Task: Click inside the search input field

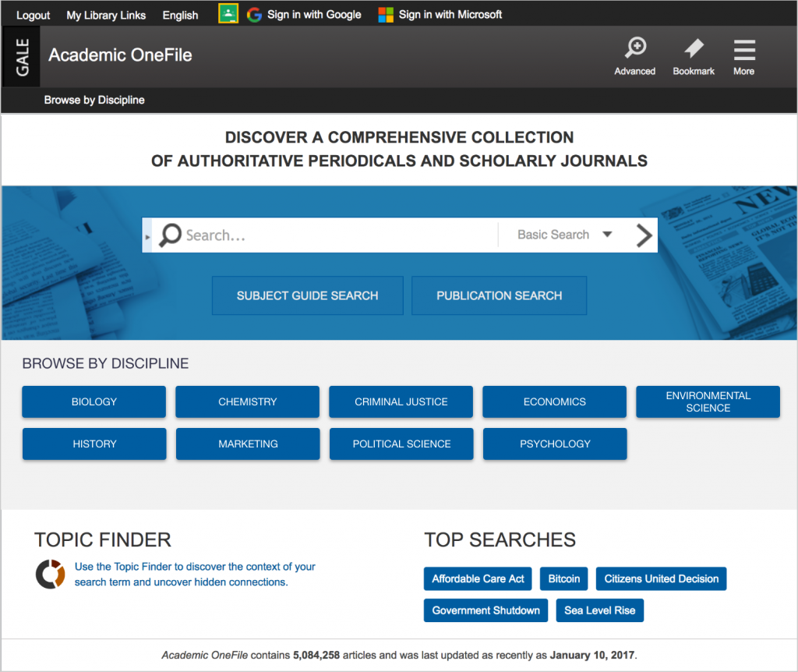Action: [x=327, y=235]
